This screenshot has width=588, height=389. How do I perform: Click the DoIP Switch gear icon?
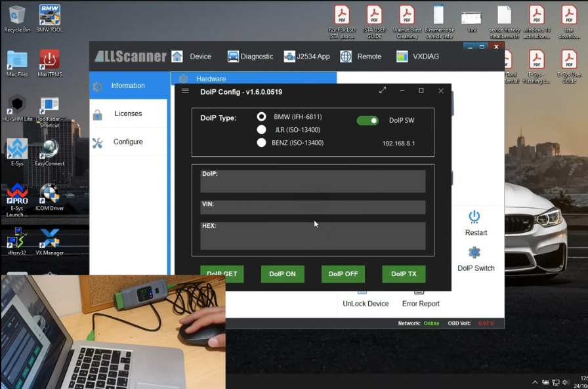474,253
